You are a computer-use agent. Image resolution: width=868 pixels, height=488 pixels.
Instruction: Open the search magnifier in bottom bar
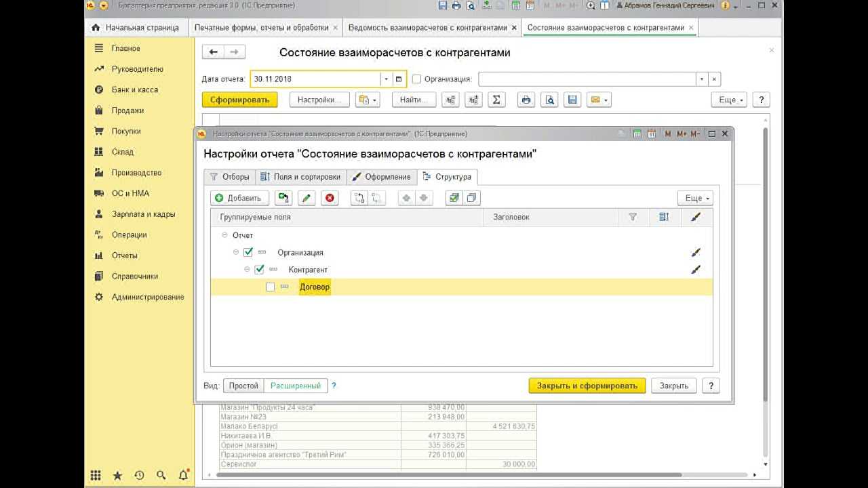pyautogui.click(x=161, y=475)
